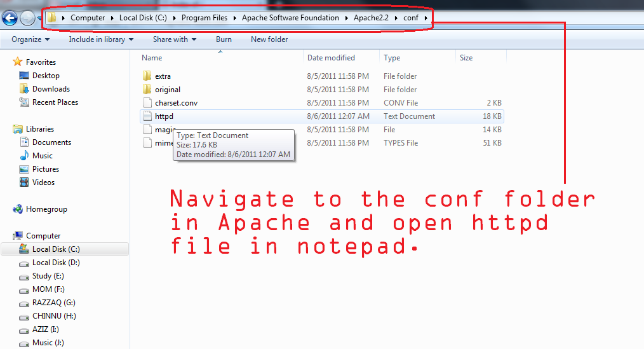
Task: Open the Share with menu
Action: pyautogui.click(x=175, y=39)
